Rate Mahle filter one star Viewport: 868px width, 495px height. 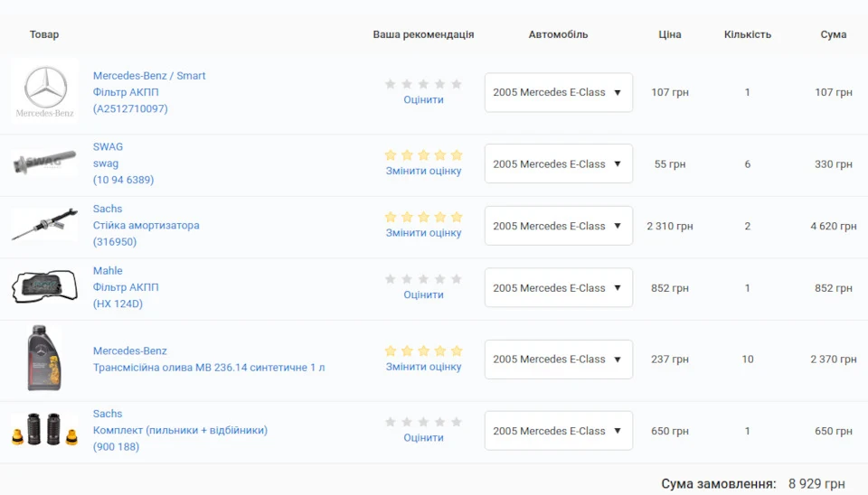pos(391,279)
